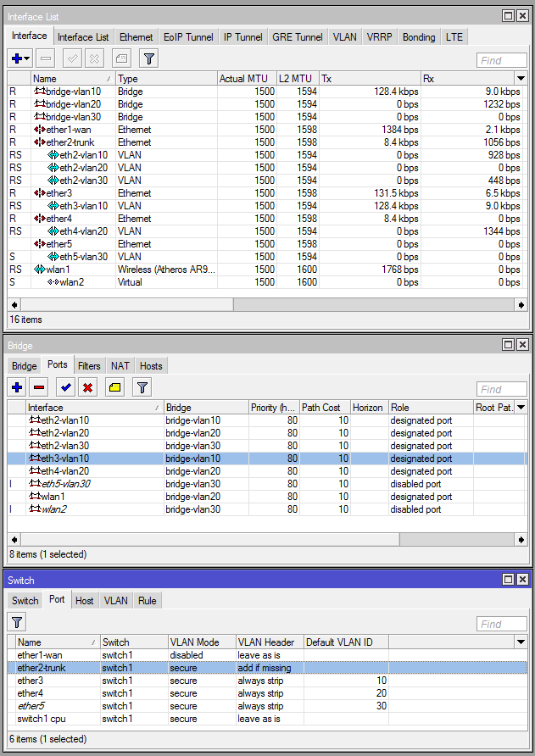
Task: Click Role column header in Bridge ports
Action: [431, 407]
